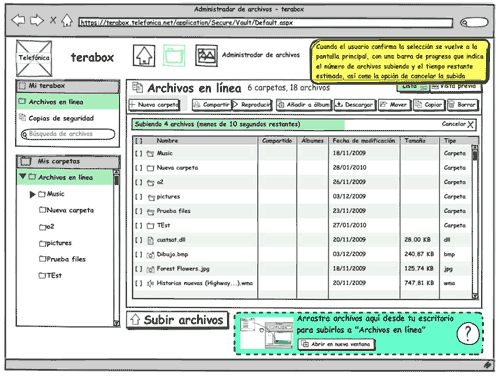Check the Nueva carpeta row checkbox
500x376 pixels.
click(139, 168)
